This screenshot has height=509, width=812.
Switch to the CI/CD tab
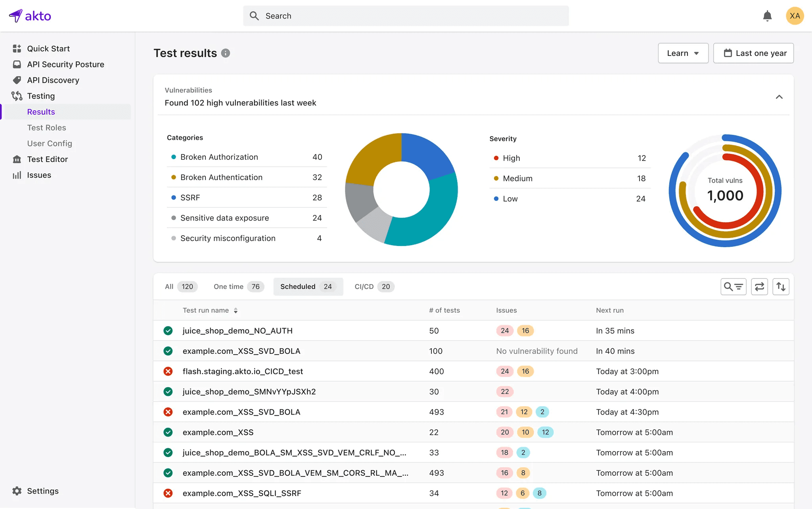coord(374,286)
